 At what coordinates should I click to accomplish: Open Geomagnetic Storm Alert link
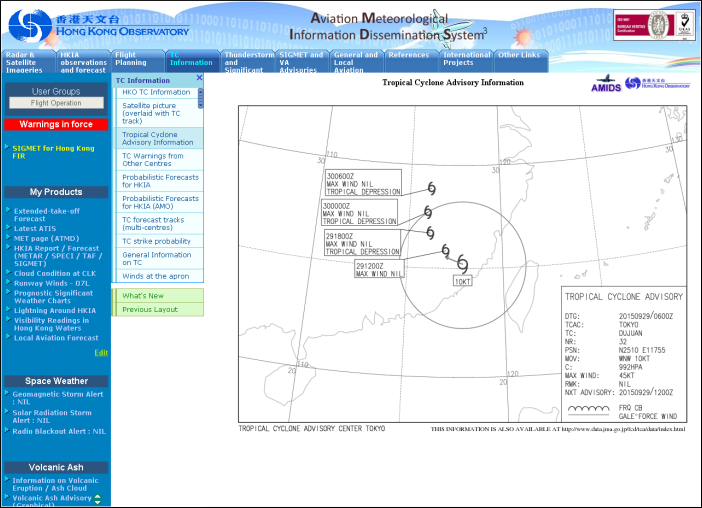tap(58, 398)
